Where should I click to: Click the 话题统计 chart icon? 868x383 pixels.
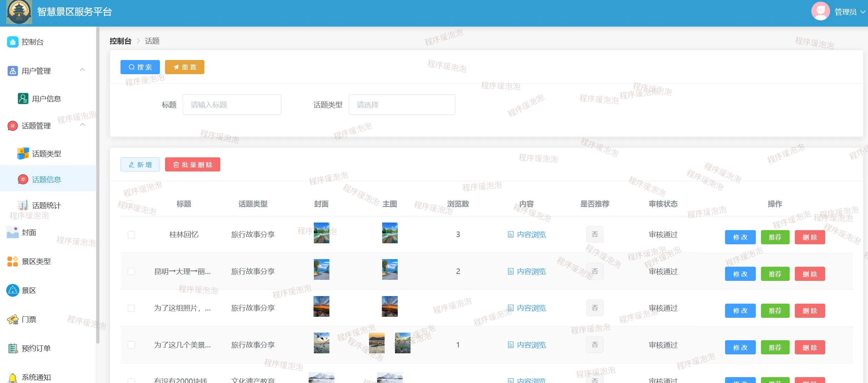pos(23,205)
